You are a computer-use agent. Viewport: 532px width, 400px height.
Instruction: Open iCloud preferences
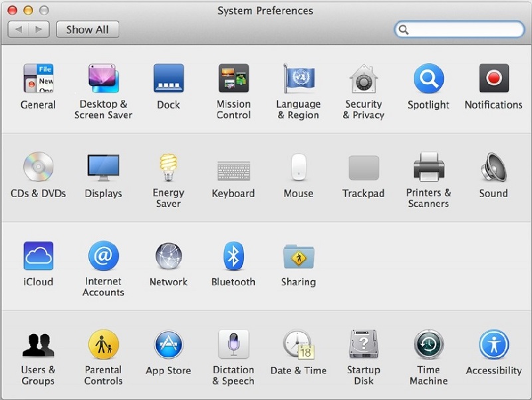pos(38,255)
